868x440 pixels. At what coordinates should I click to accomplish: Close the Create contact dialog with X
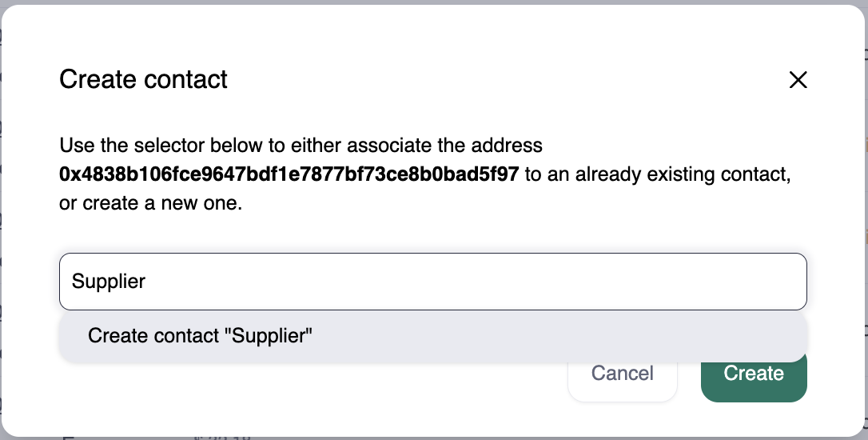pos(798,80)
